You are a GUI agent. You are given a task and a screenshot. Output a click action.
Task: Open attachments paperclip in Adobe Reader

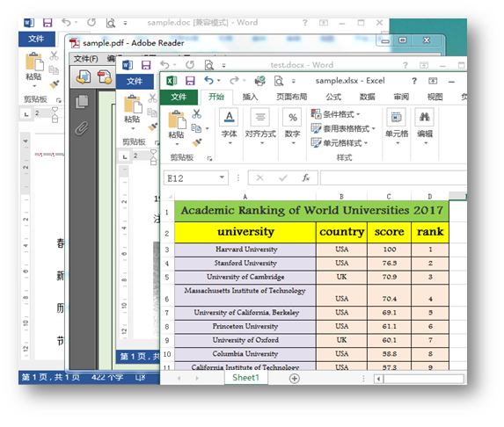82,128
